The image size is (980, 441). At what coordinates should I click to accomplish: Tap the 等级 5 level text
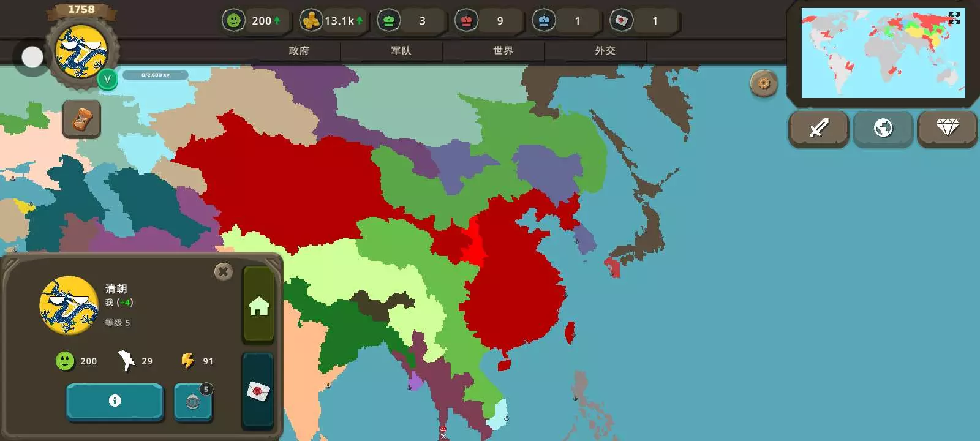click(117, 322)
